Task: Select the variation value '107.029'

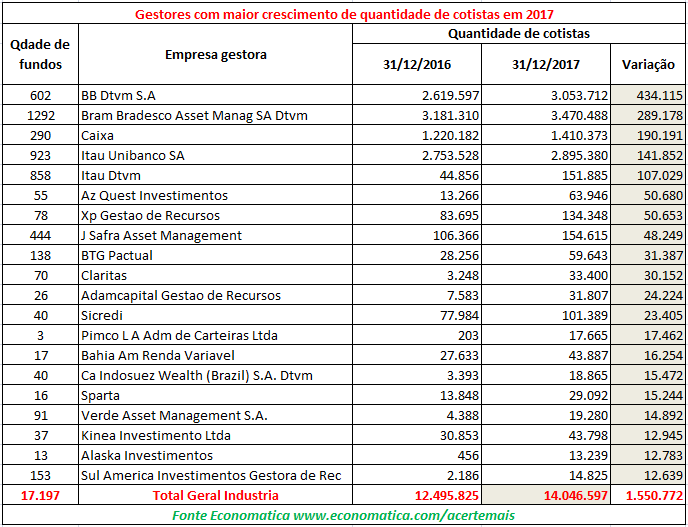Action: coord(648,176)
